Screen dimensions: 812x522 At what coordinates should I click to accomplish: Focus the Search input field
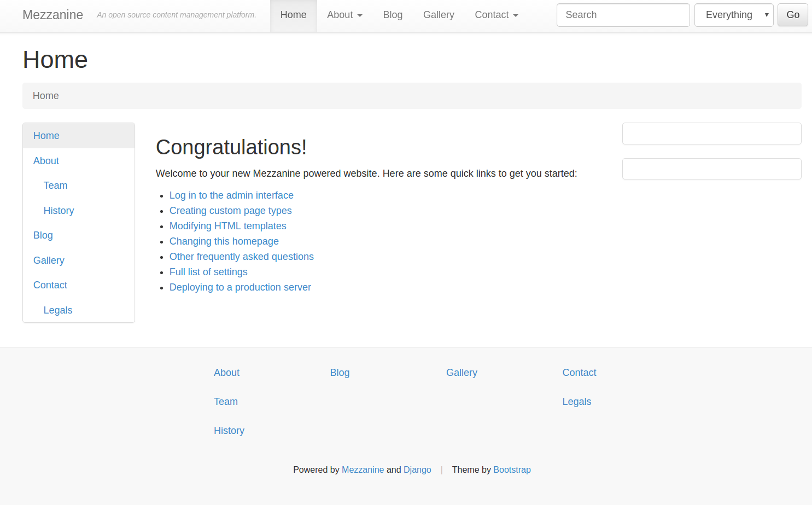point(623,15)
